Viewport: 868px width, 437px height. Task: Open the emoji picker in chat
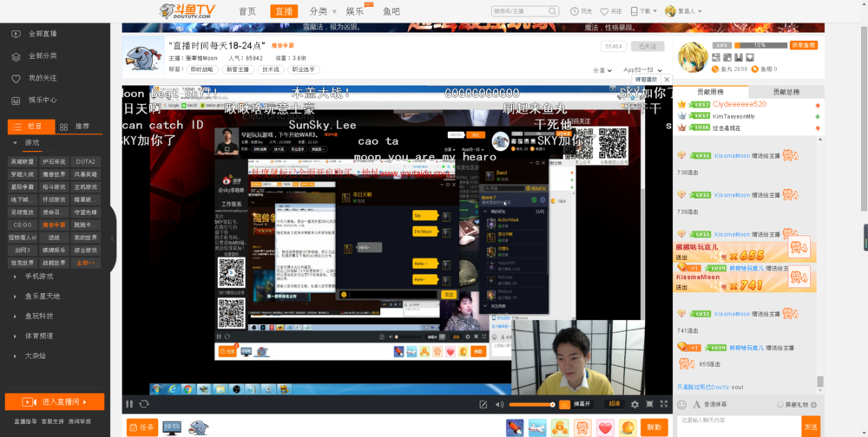(682, 405)
